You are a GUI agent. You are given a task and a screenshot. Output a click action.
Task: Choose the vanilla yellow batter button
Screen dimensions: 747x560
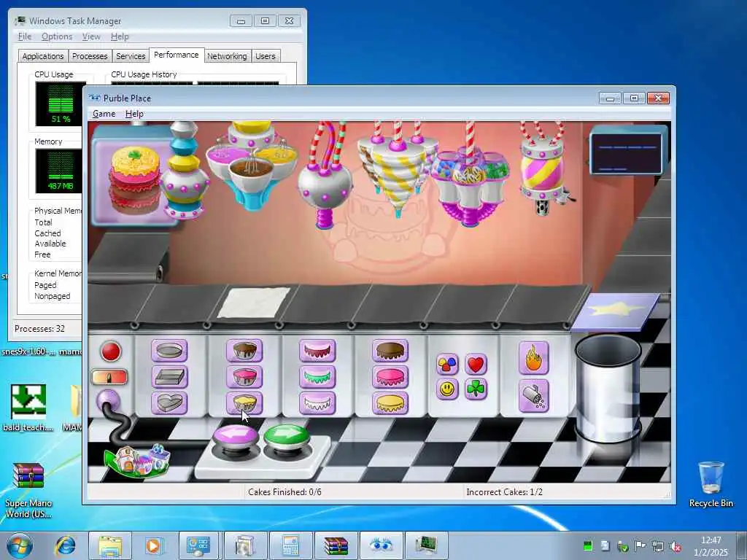(244, 403)
